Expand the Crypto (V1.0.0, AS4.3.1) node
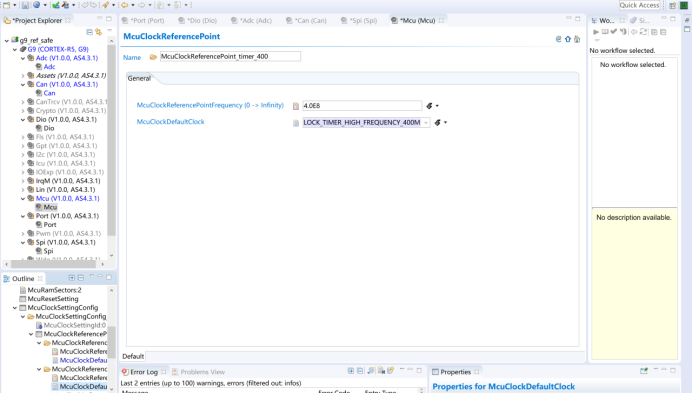This screenshot has height=393, width=693. 23,111
